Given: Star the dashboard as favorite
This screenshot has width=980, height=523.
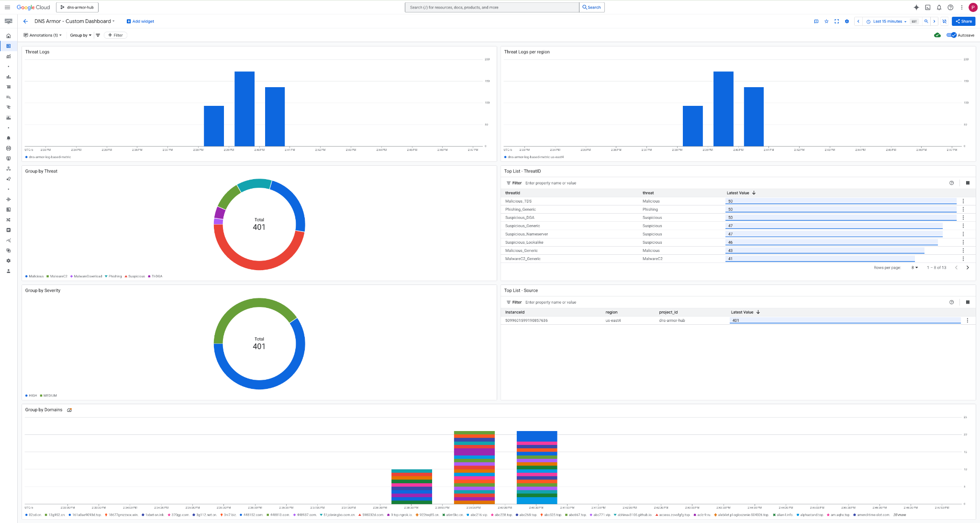Looking at the screenshot, I should tap(826, 22).
